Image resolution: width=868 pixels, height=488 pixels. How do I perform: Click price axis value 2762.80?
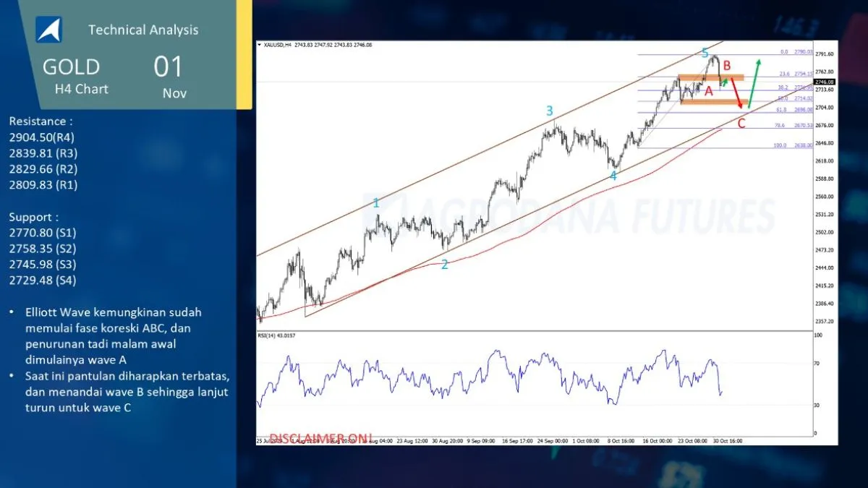[x=824, y=72]
